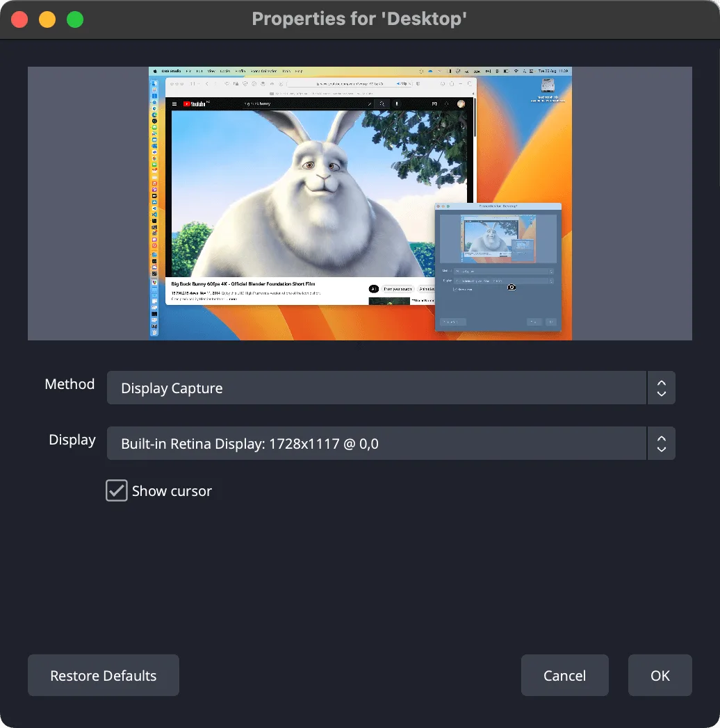Maximize the dialog with the green button

click(75, 19)
